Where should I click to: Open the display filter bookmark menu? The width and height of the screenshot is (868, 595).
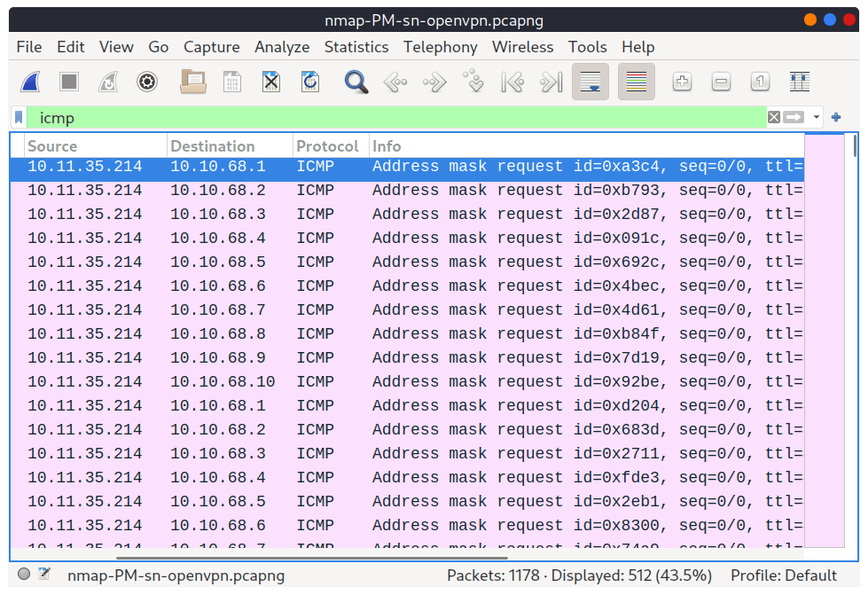click(x=19, y=117)
